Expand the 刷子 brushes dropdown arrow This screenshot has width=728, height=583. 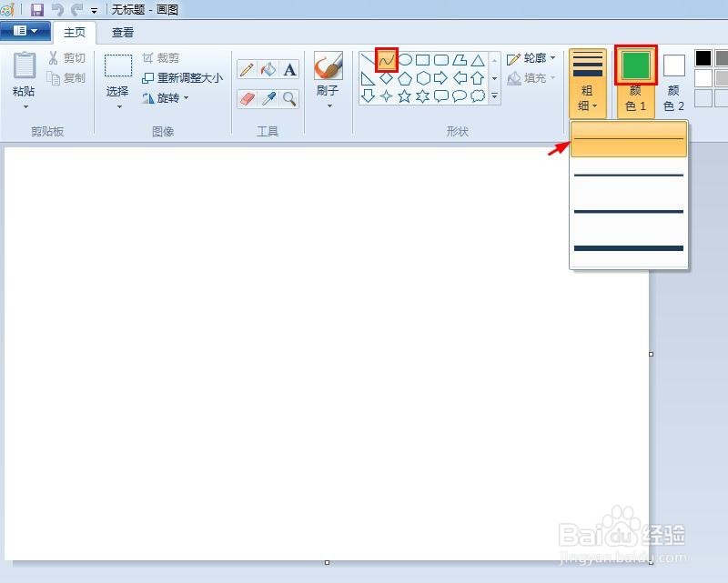click(x=329, y=106)
